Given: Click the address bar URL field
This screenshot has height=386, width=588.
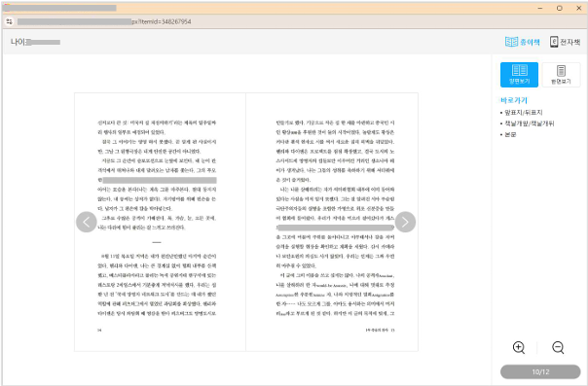Looking at the screenshot, I should (x=104, y=21).
